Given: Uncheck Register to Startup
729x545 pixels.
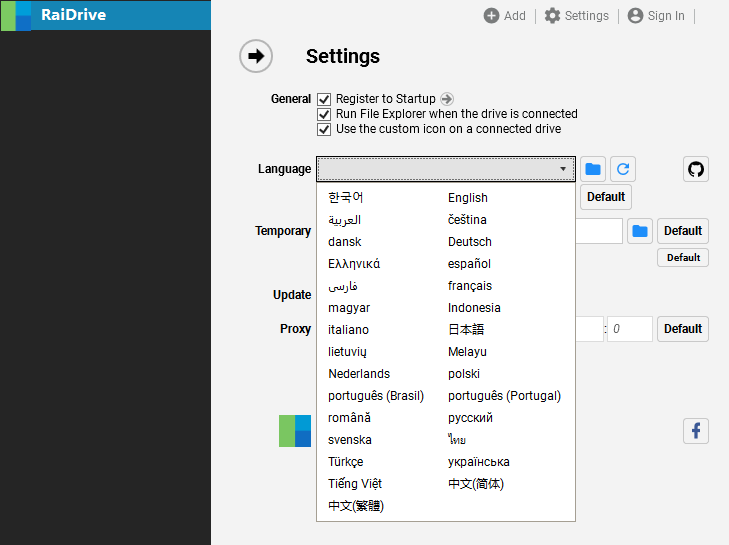Looking at the screenshot, I should tap(324, 99).
